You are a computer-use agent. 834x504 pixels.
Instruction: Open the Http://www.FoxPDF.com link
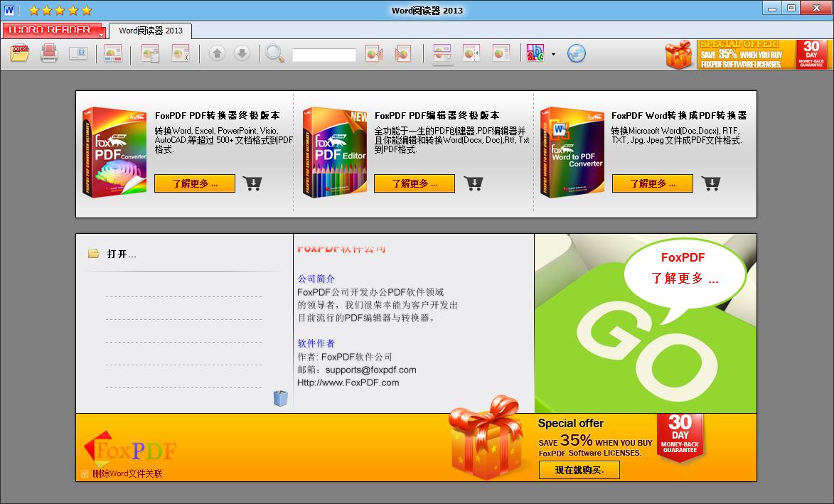[x=348, y=382]
